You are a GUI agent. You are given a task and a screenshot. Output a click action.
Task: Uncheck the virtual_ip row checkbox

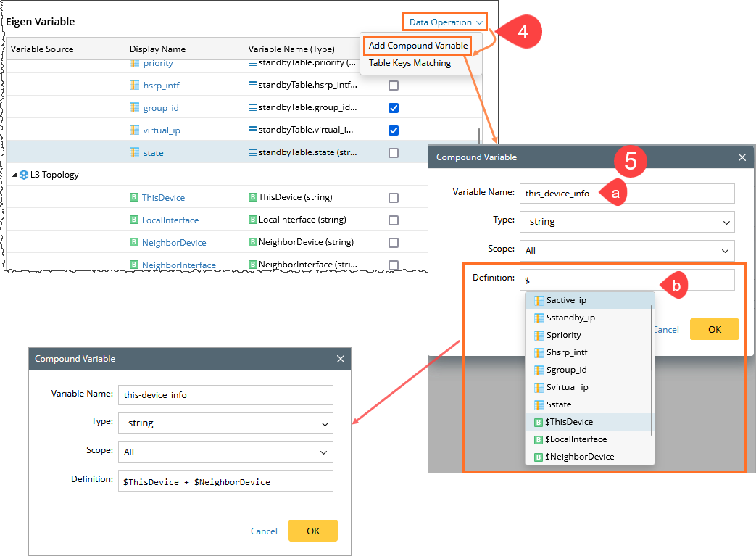click(394, 130)
